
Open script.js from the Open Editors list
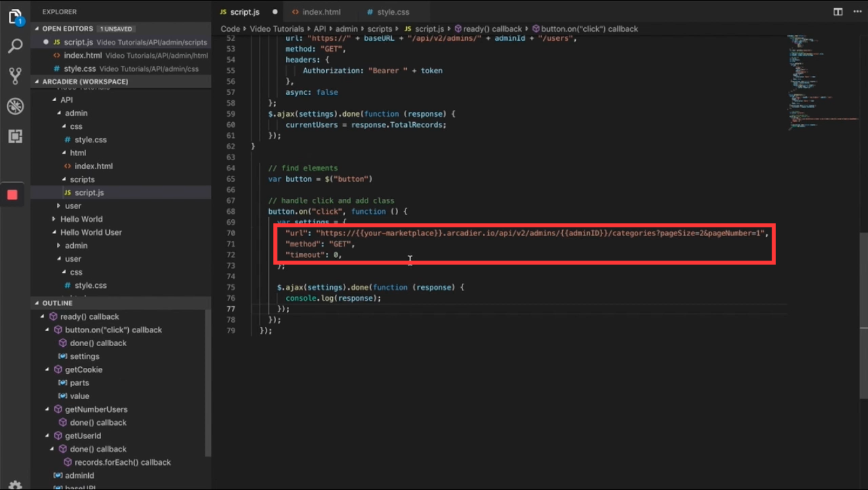(x=121, y=42)
